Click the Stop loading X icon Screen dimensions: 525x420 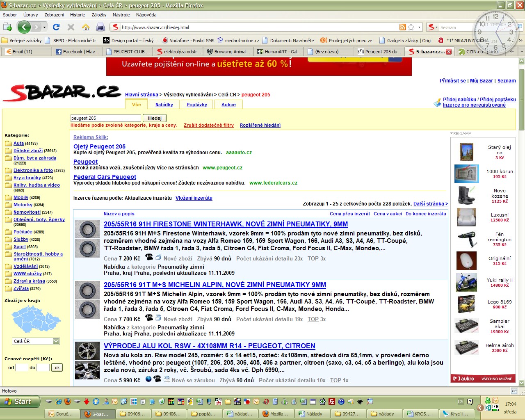[71, 27]
